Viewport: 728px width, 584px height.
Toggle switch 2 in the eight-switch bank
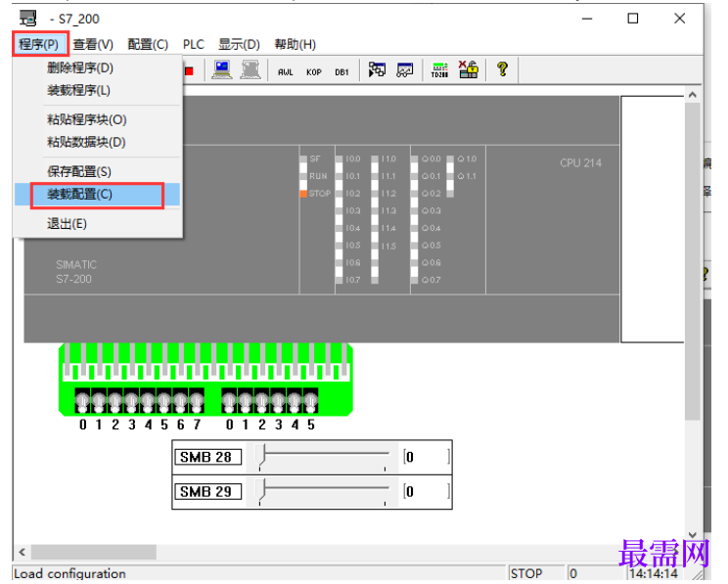(x=115, y=401)
